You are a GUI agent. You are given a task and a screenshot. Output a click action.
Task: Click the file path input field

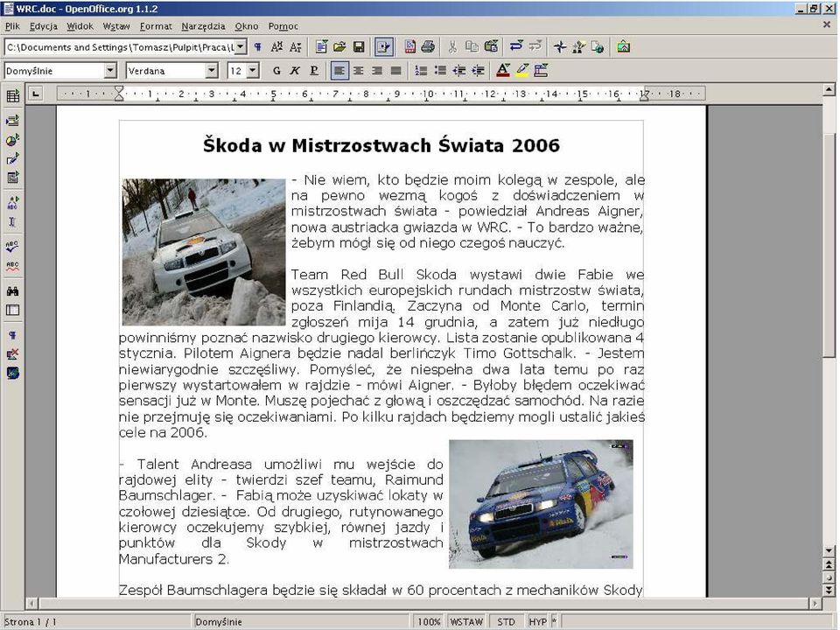pos(120,47)
